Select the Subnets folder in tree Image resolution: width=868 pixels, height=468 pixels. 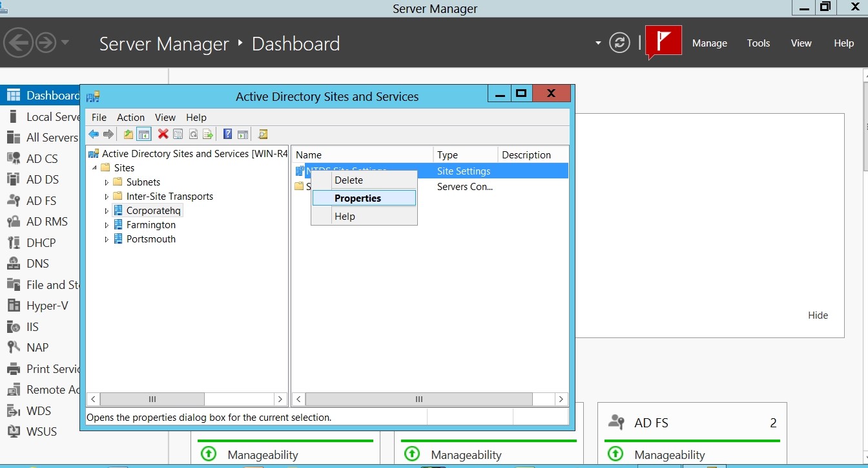(143, 182)
